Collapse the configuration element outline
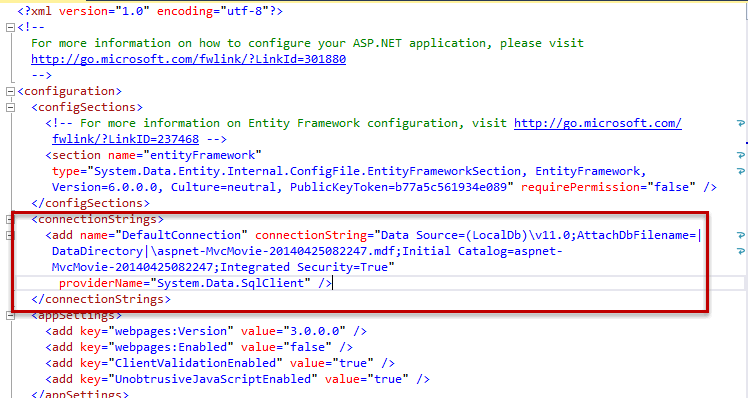The width and height of the screenshot is (748, 398). tap(10, 91)
